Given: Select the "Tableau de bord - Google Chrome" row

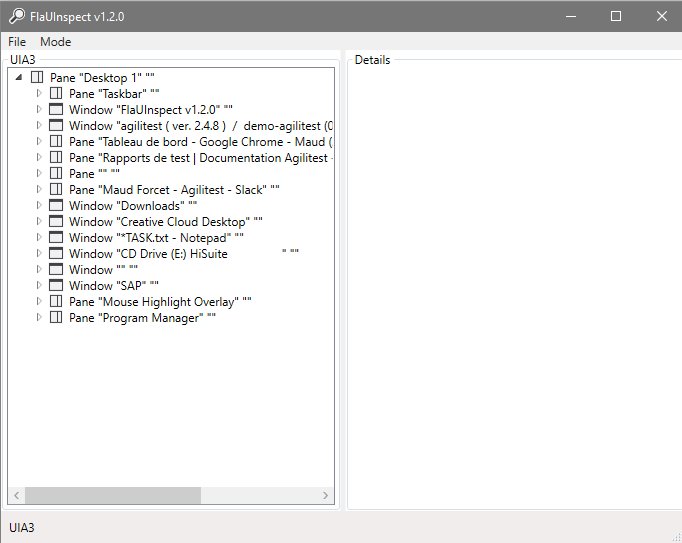Looking at the screenshot, I should coord(201,141).
